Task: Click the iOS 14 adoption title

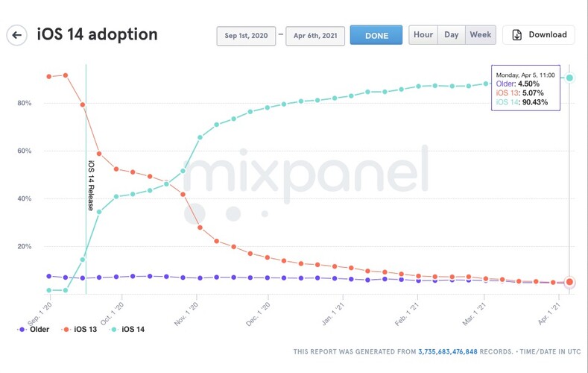Action: 97,34
